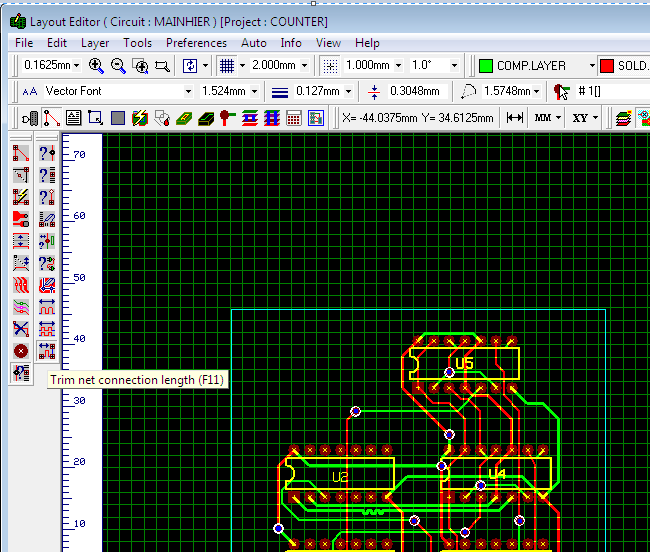This screenshot has height=552, width=650.
Task: Open the View menu
Action: point(328,43)
